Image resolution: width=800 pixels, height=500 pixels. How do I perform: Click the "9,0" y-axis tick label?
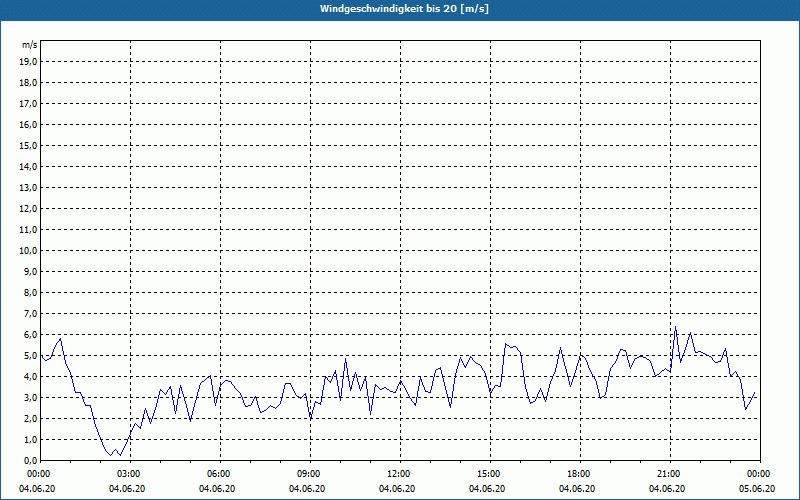pyautogui.click(x=31, y=271)
